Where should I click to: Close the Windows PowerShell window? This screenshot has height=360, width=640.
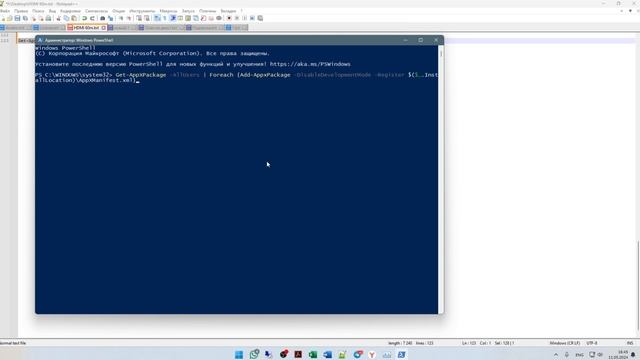pos(436,40)
